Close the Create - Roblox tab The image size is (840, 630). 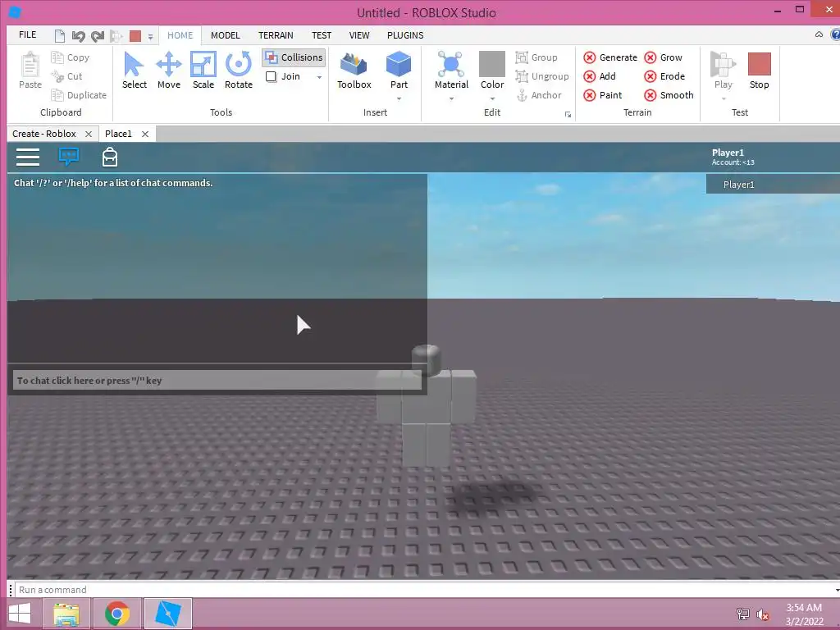pos(89,134)
